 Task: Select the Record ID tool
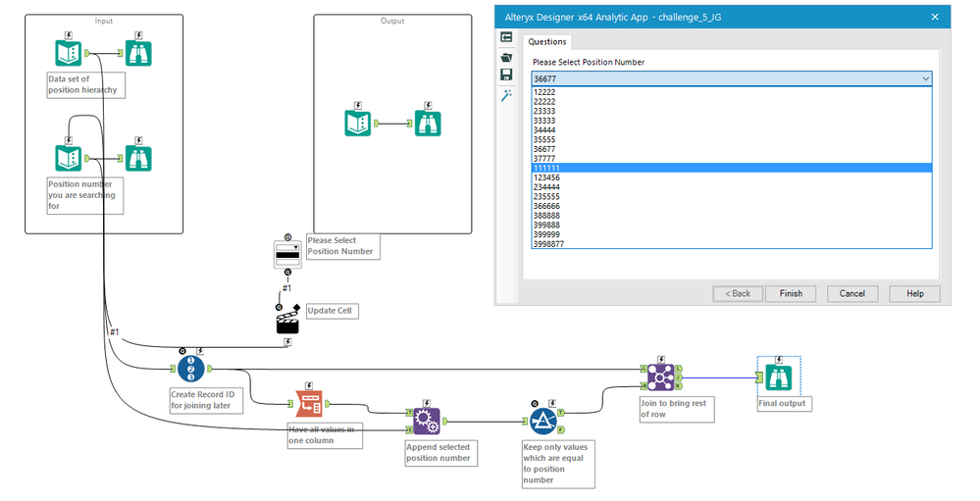(x=191, y=370)
